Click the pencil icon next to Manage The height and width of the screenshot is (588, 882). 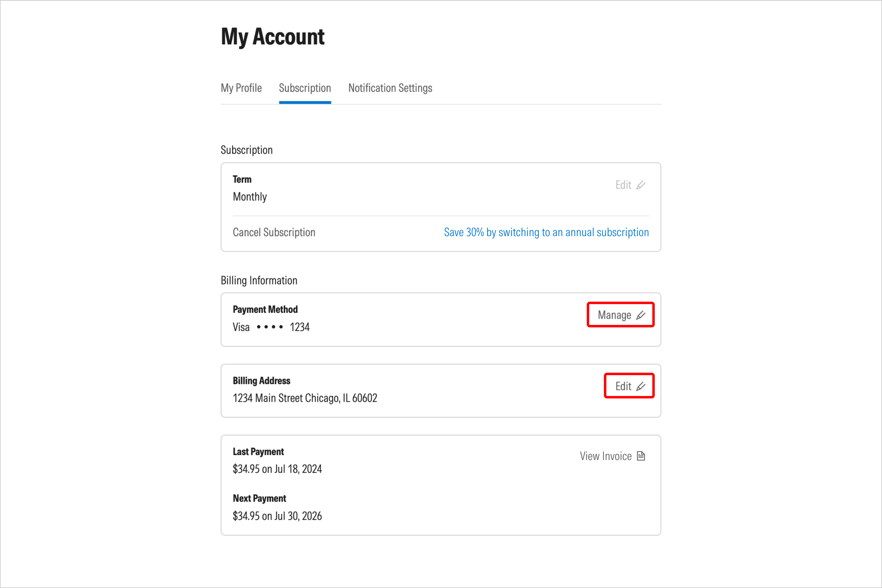pyautogui.click(x=641, y=315)
